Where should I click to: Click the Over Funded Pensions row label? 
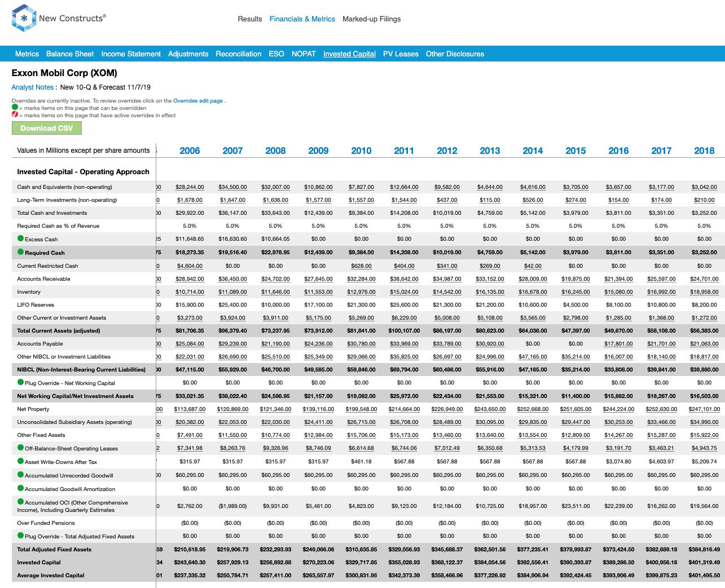(x=46, y=523)
